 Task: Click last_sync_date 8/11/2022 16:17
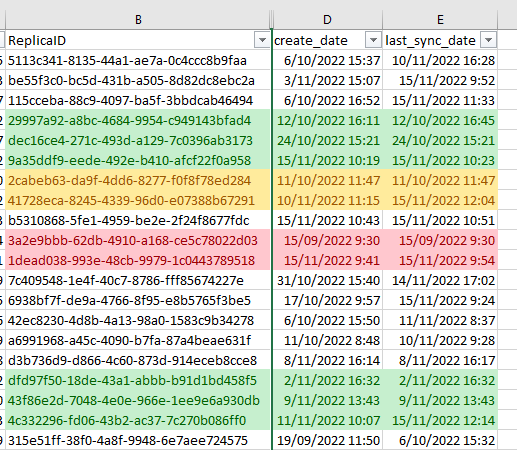[x=440, y=360]
